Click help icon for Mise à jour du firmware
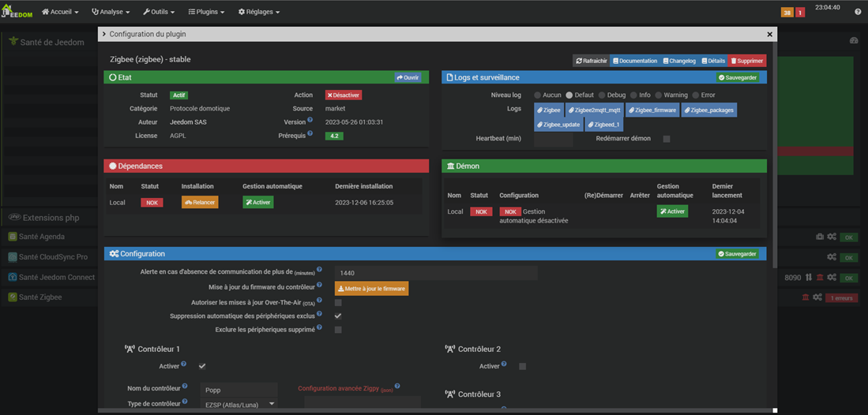 pyautogui.click(x=319, y=286)
